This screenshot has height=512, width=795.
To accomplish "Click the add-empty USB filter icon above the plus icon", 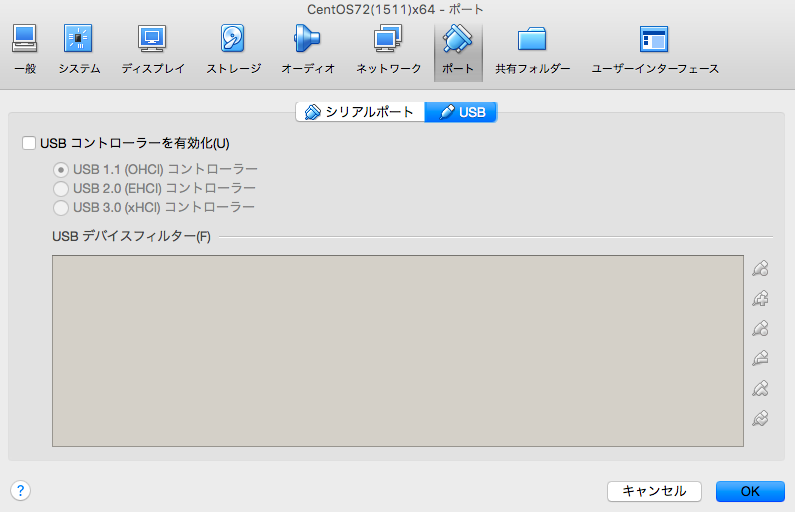I will 760,268.
